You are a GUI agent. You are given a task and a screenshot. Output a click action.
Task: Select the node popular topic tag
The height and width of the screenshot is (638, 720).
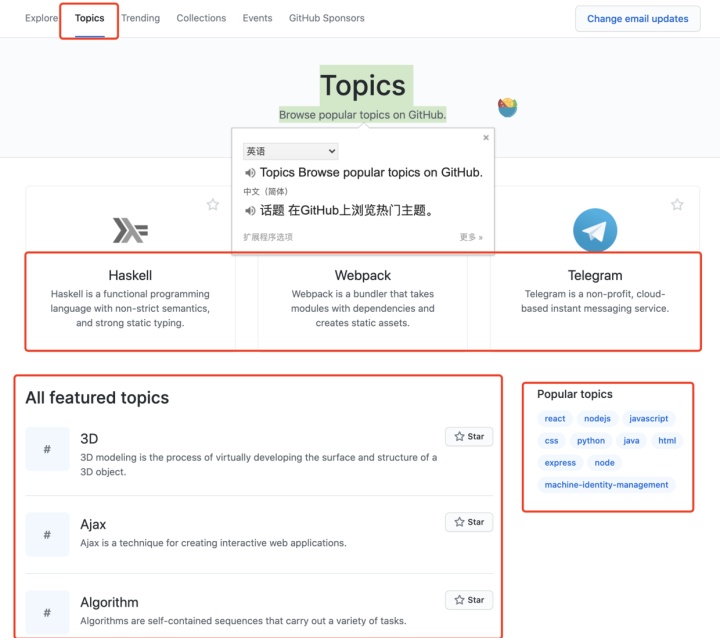point(604,463)
